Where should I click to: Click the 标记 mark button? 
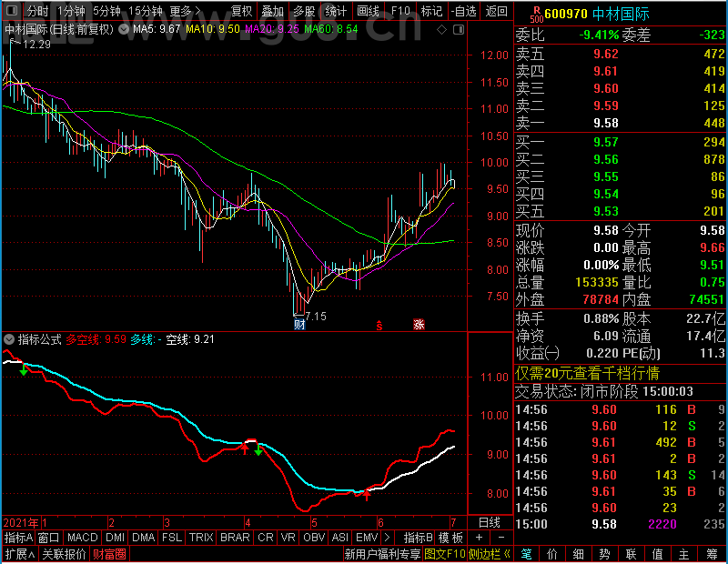click(x=431, y=11)
